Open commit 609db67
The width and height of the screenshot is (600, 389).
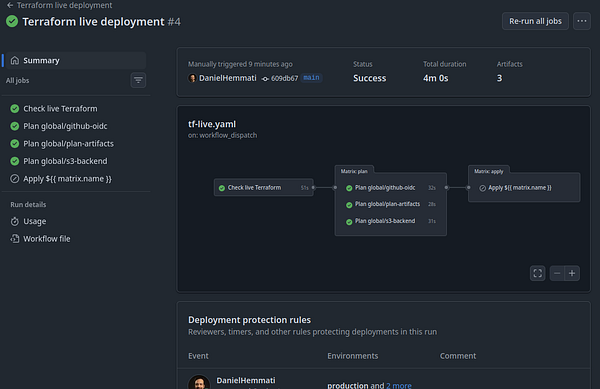[x=284, y=78]
